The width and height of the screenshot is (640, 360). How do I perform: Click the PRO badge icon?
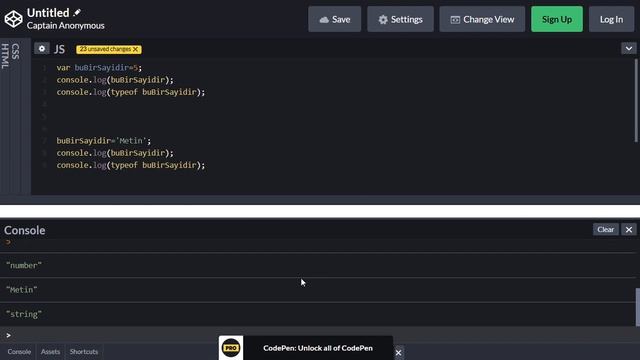point(231,348)
